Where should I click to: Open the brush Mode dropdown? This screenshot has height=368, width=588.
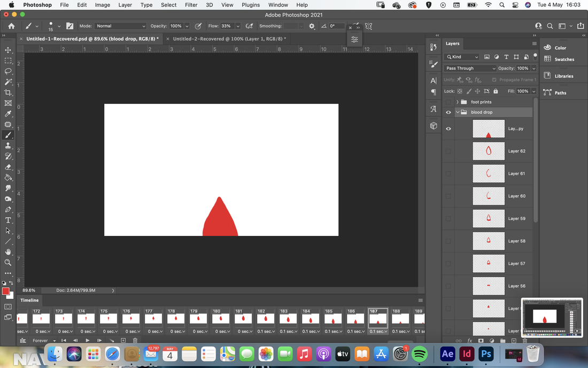tap(120, 26)
